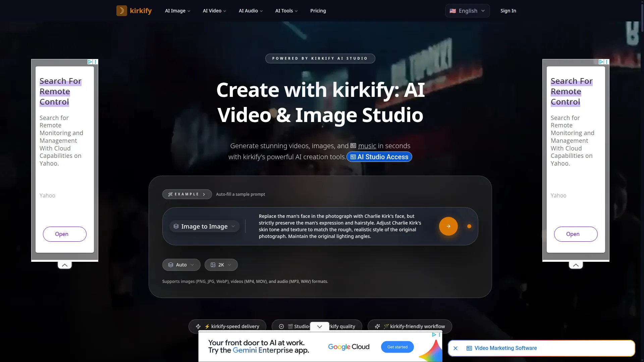The height and width of the screenshot is (362, 644).
Task: Close the Video Marketing Software popup
Action: [455, 348]
